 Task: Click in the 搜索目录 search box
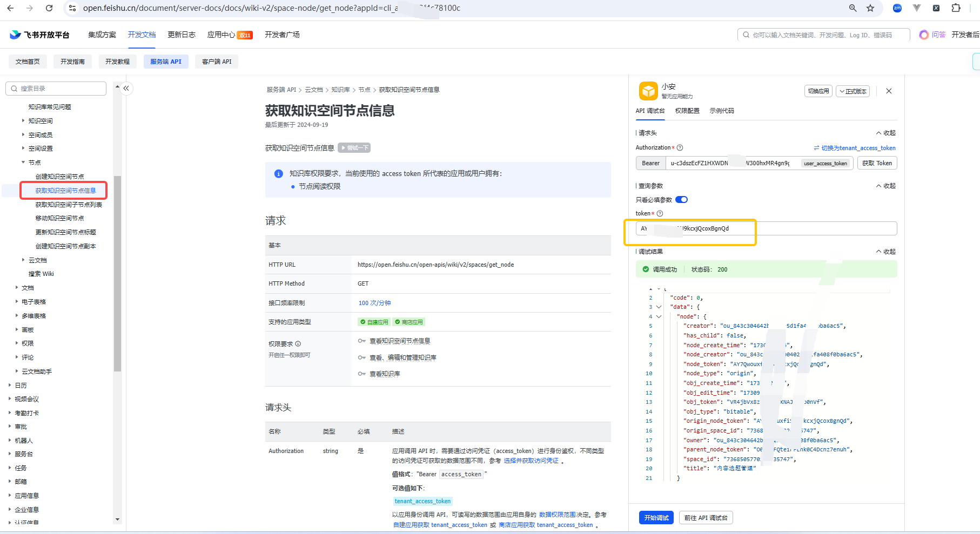click(x=56, y=89)
